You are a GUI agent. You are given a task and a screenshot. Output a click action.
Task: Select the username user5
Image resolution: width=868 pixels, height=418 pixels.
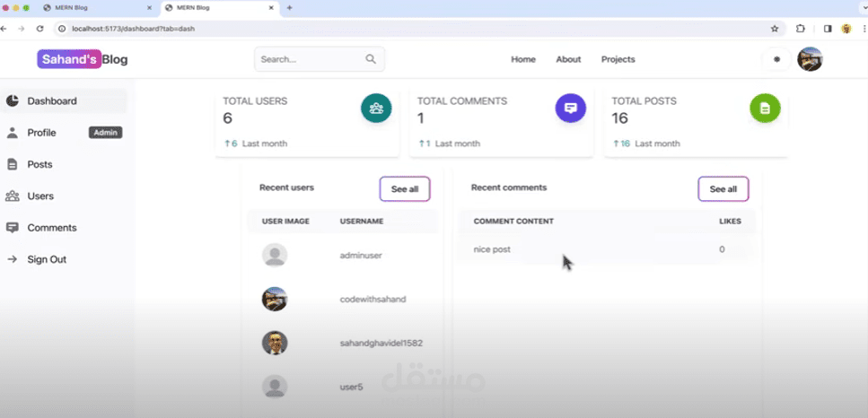point(352,387)
